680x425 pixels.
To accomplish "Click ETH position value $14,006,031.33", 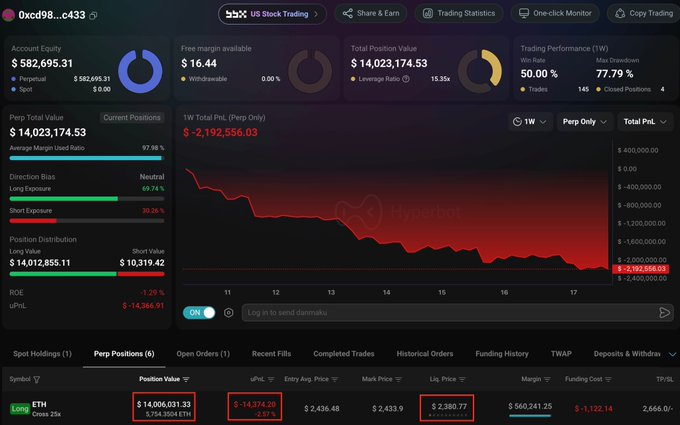I will click(x=164, y=404).
